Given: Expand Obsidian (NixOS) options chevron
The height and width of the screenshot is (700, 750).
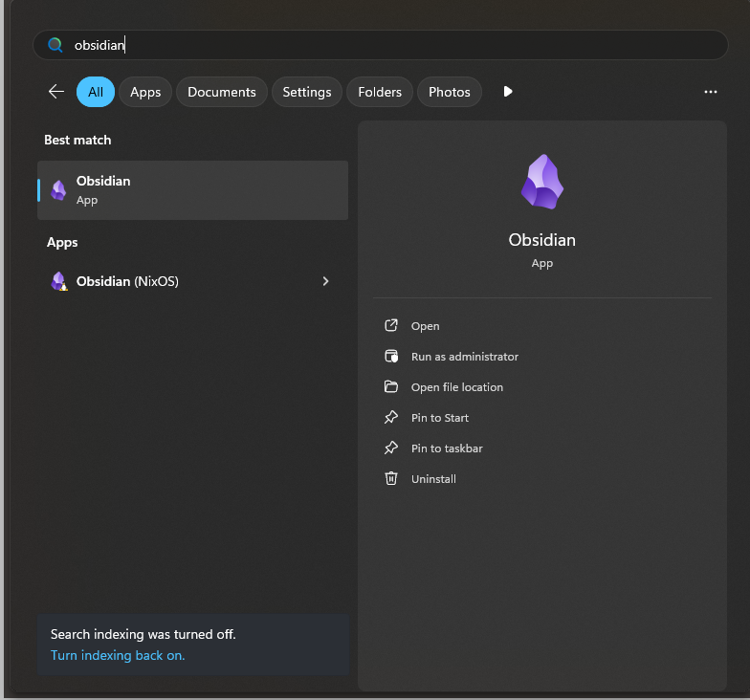Looking at the screenshot, I should point(325,281).
